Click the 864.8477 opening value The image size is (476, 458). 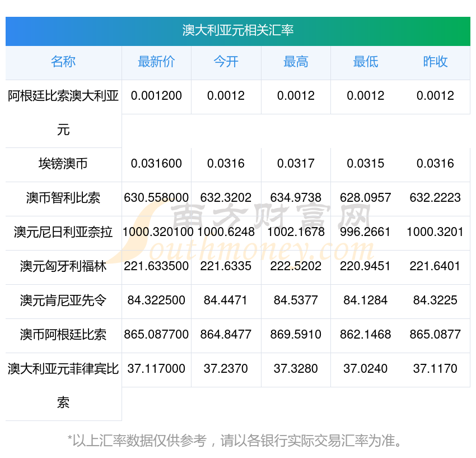[226, 335]
